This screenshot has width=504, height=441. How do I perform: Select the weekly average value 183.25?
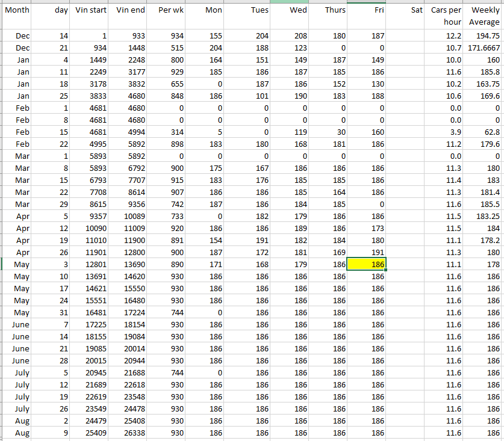pyautogui.click(x=485, y=216)
